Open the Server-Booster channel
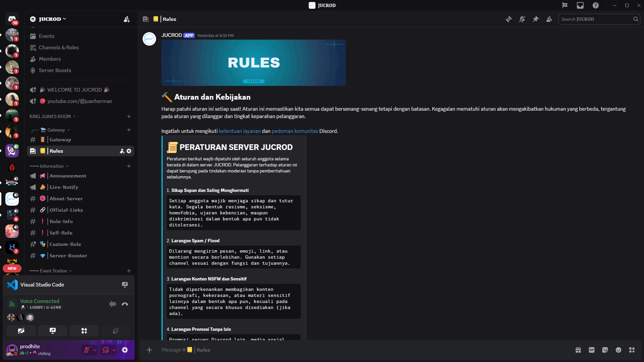Screen dimensions: 644x362 (81, 256)
